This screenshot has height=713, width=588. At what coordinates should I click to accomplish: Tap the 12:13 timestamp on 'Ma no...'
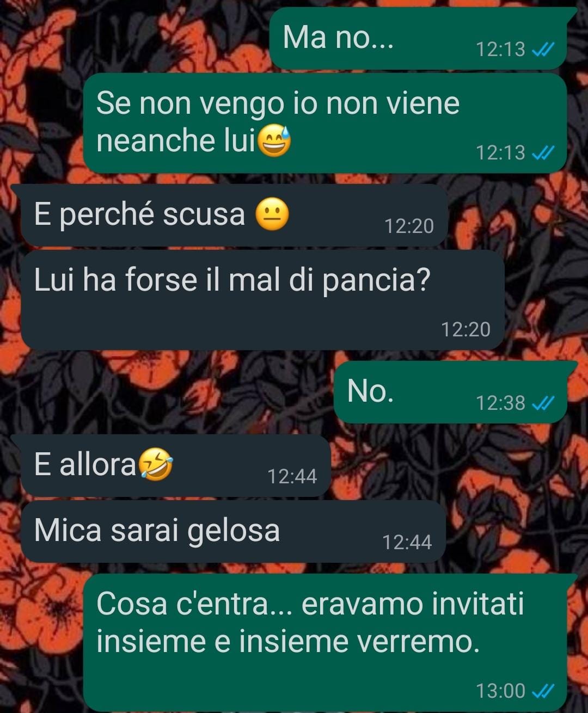tap(500, 50)
